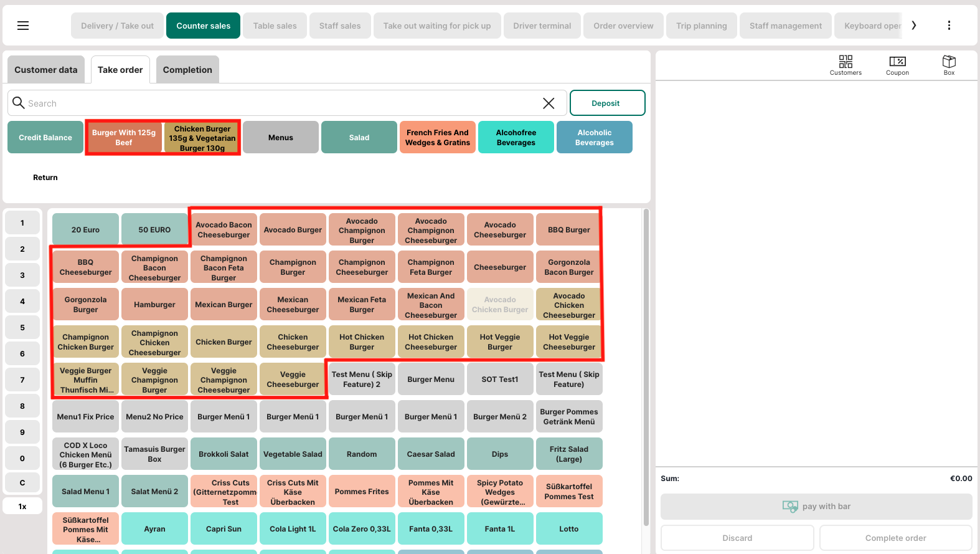Clear the search field with X icon
Image resolution: width=980 pixels, height=554 pixels.
coord(548,103)
